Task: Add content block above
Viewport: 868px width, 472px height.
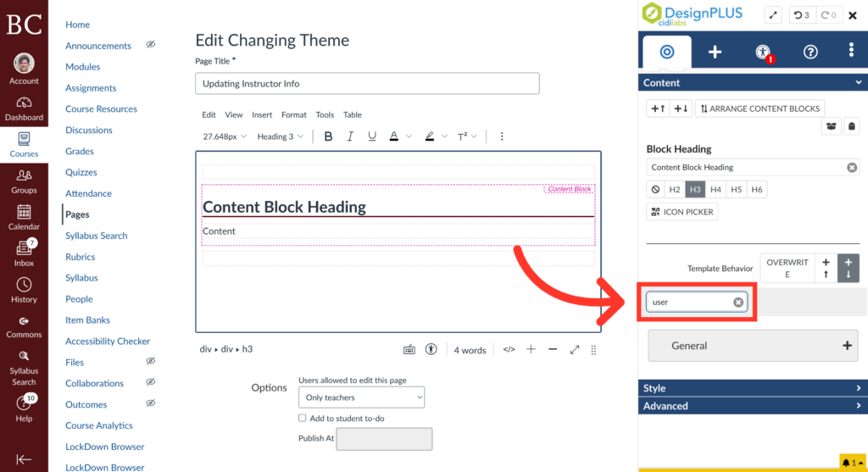Action: (x=658, y=108)
